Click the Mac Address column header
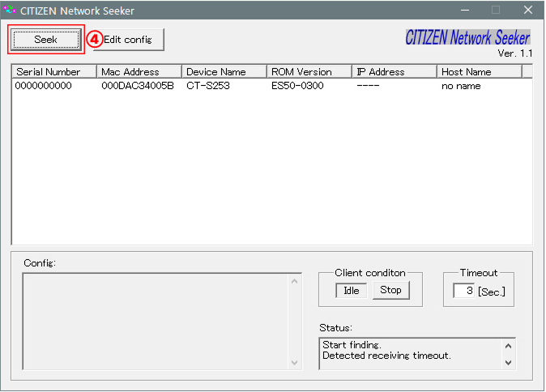This screenshot has height=392, width=546. click(139, 72)
